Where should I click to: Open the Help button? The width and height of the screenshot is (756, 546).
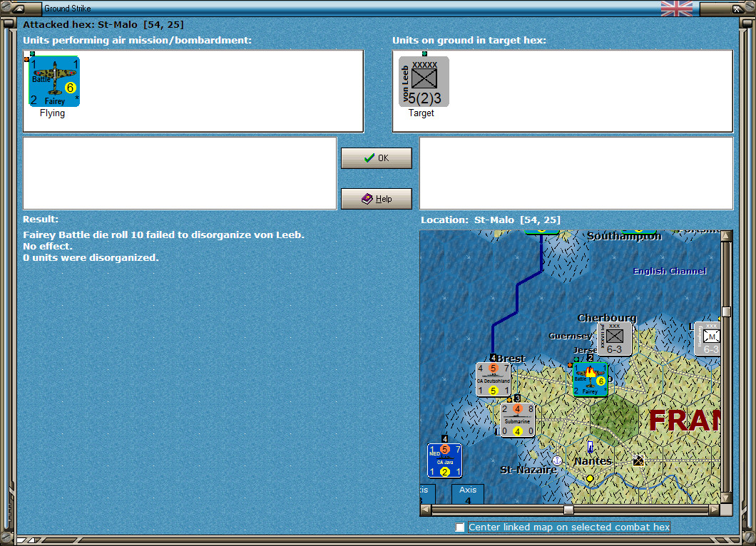(377, 199)
